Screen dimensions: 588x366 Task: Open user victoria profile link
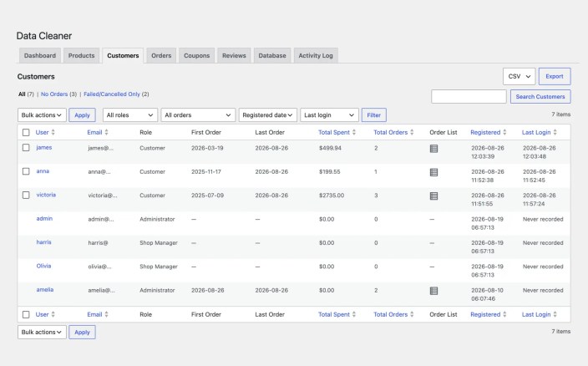tap(46, 195)
